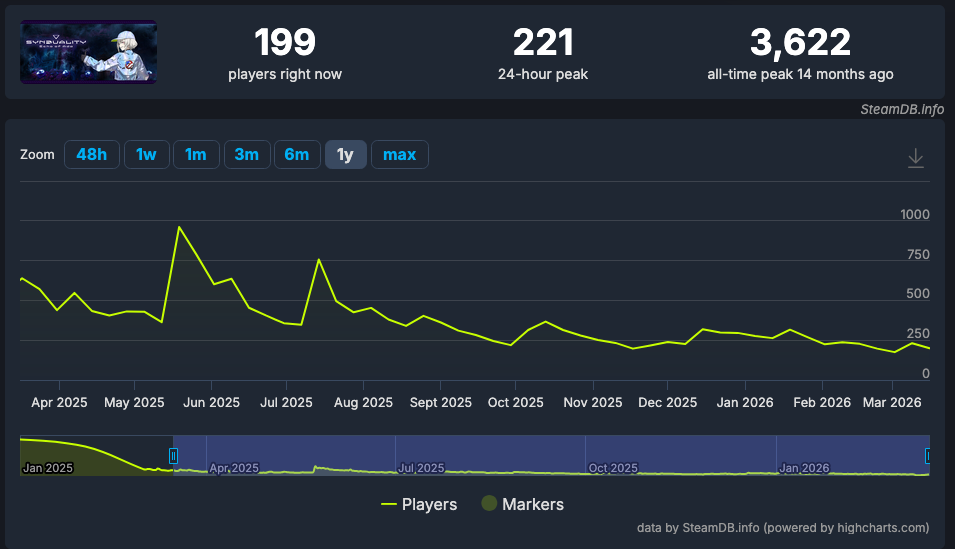Select the 6m zoom option
Image resolution: width=955 pixels, height=549 pixels.
[297, 154]
